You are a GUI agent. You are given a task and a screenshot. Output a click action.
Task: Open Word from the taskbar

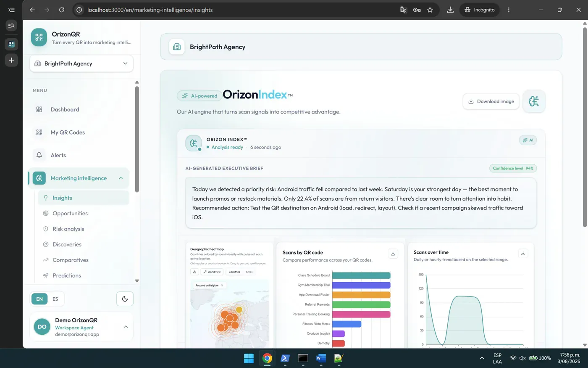pos(321,358)
